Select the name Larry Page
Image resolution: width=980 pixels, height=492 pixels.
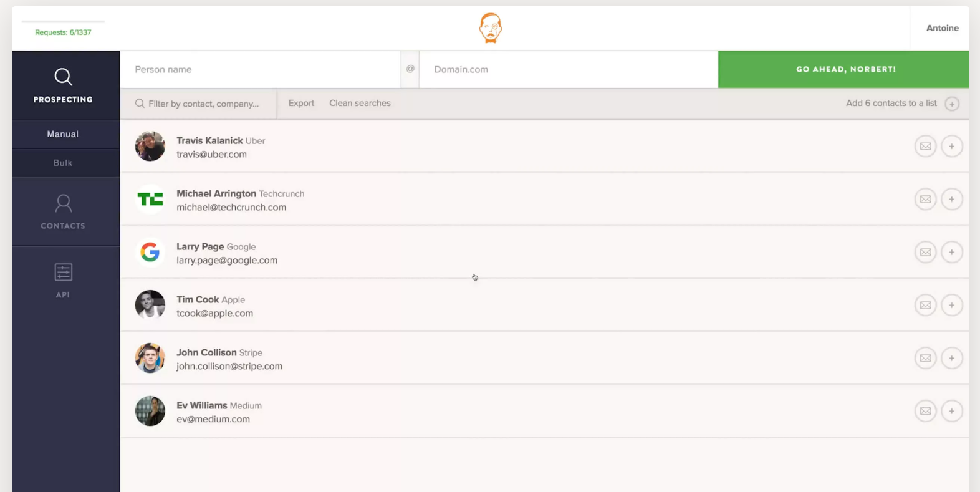(x=200, y=246)
